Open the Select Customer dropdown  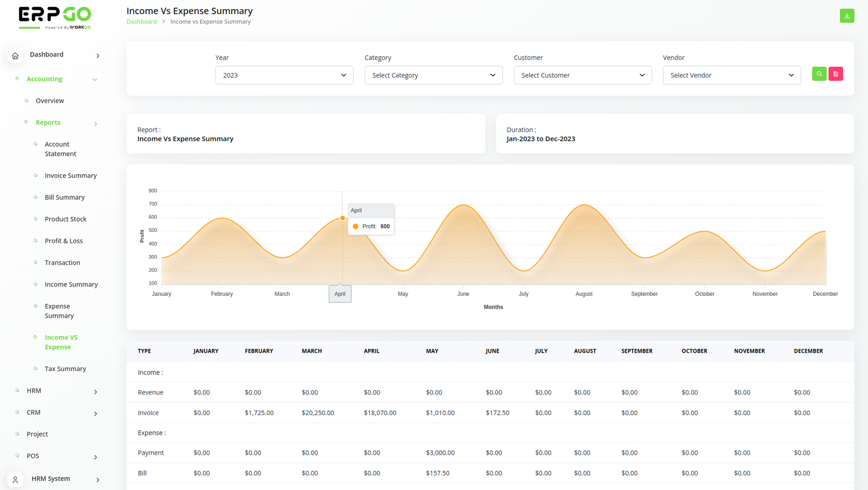582,75
